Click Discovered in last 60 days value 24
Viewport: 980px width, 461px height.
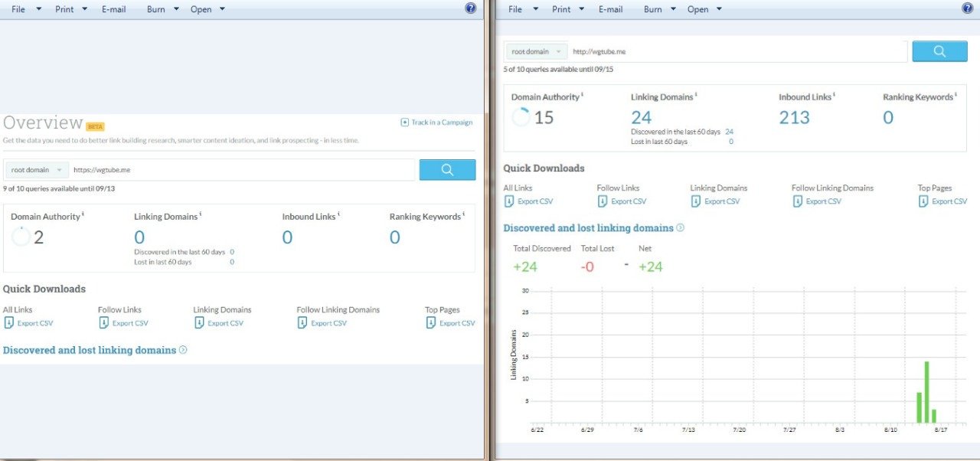click(x=729, y=132)
